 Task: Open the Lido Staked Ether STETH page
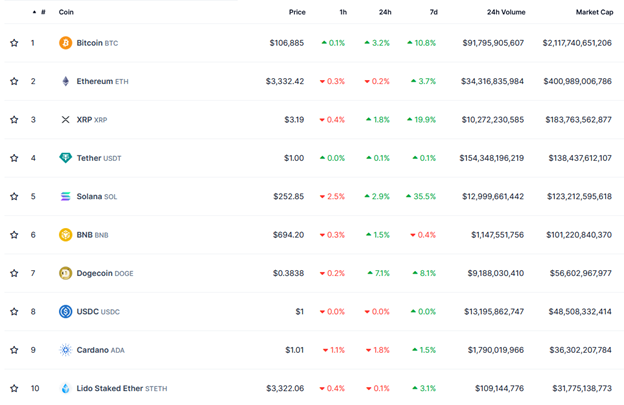tap(122, 388)
